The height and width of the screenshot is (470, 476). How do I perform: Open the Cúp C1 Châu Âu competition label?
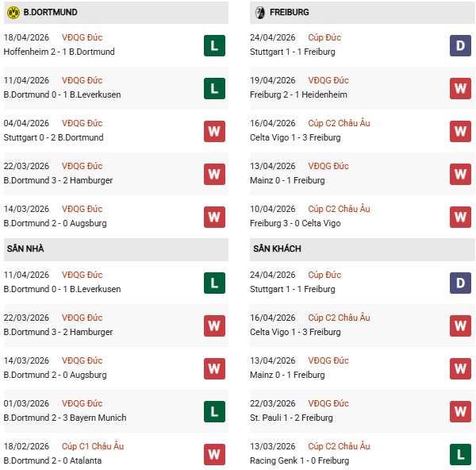click(94, 446)
